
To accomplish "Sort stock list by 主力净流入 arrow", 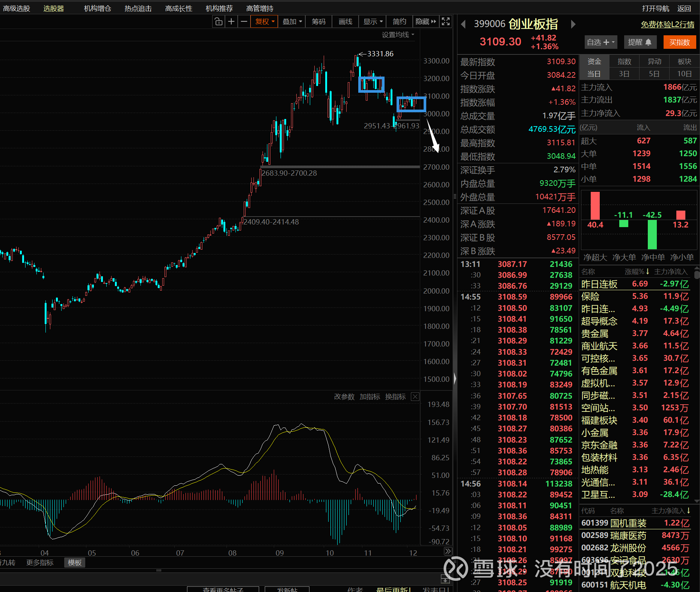I will coord(688,511).
